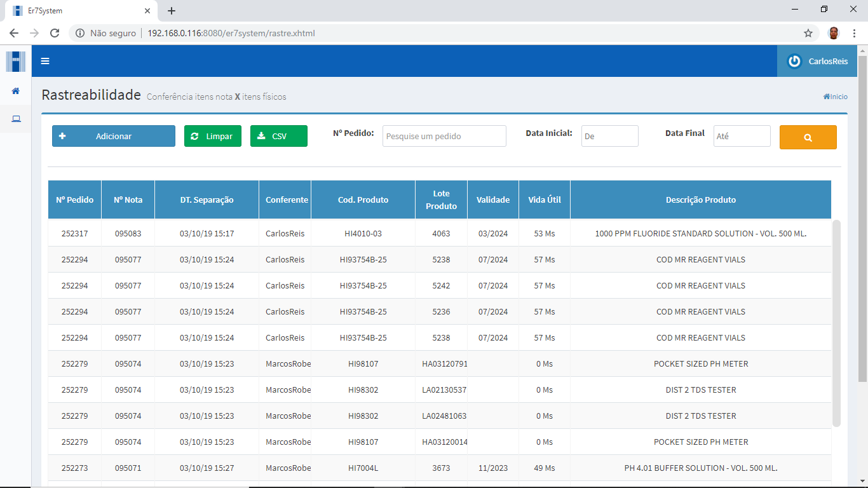This screenshot has width=868, height=488.
Task: Click order number 252273 cell
Action: (75, 468)
